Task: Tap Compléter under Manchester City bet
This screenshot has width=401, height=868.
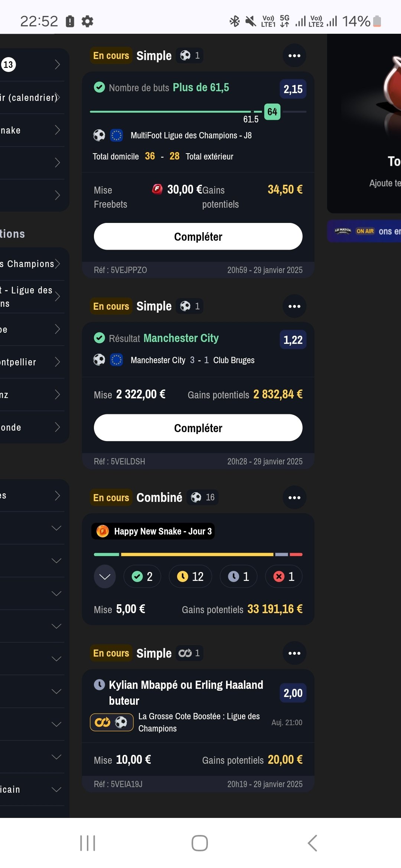Action: (x=198, y=428)
